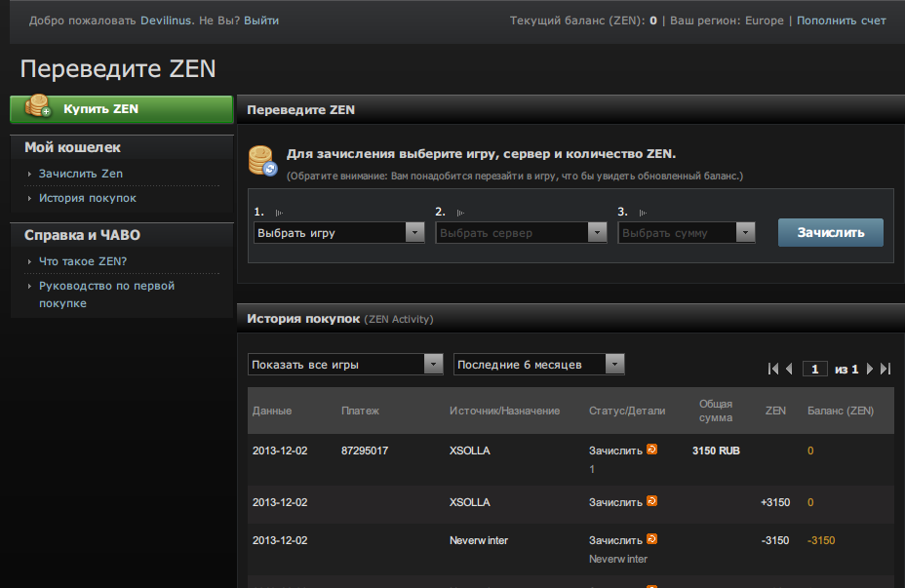Click the page number input field
905x588 pixels.
click(815, 369)
